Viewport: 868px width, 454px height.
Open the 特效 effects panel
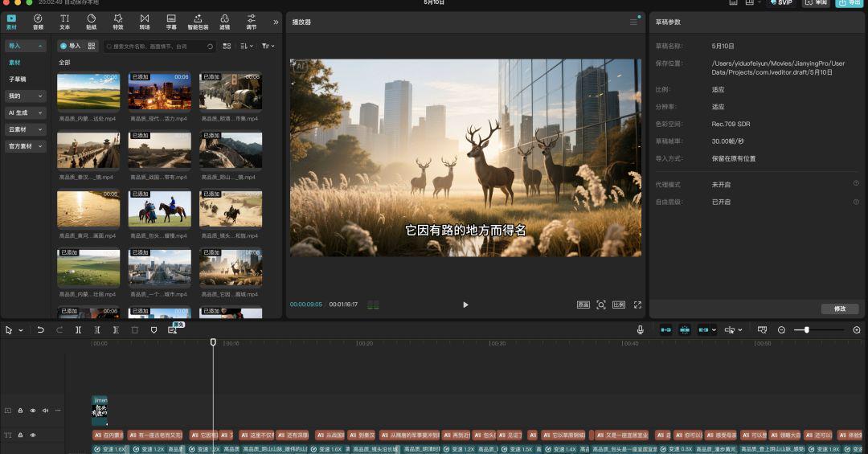coord(118,22)
